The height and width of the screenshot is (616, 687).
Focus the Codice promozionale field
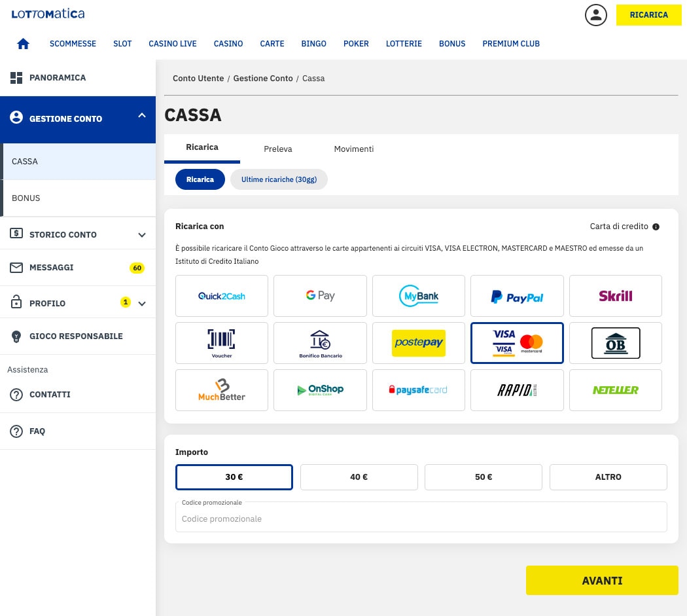[421, 517]
